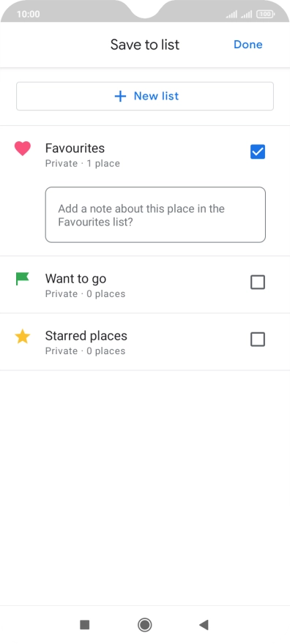Tap the yellow star Starred places icon

23,337
